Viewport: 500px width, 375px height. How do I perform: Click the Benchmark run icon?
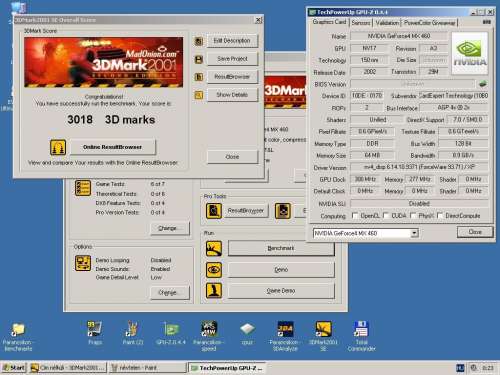click(x=214, y=248)
